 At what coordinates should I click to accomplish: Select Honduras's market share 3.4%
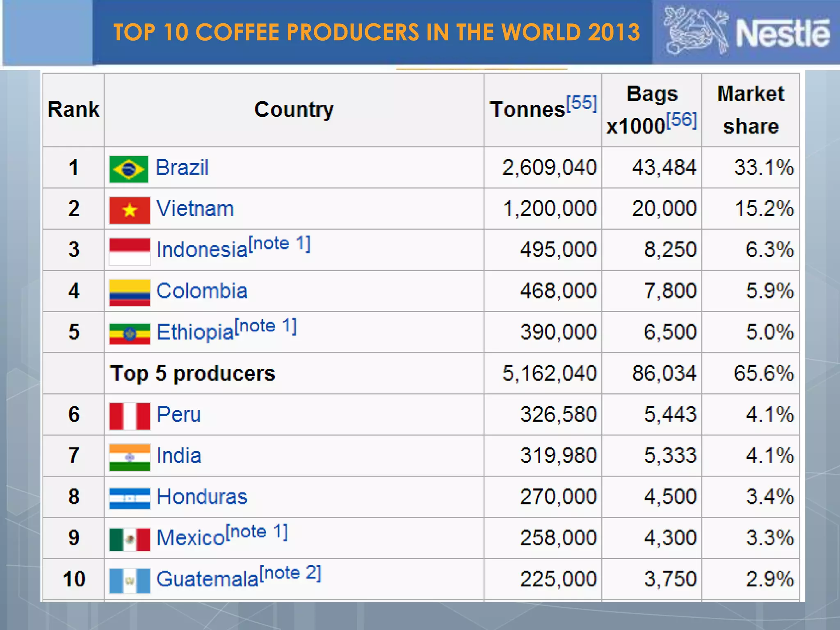click(770, 497)
